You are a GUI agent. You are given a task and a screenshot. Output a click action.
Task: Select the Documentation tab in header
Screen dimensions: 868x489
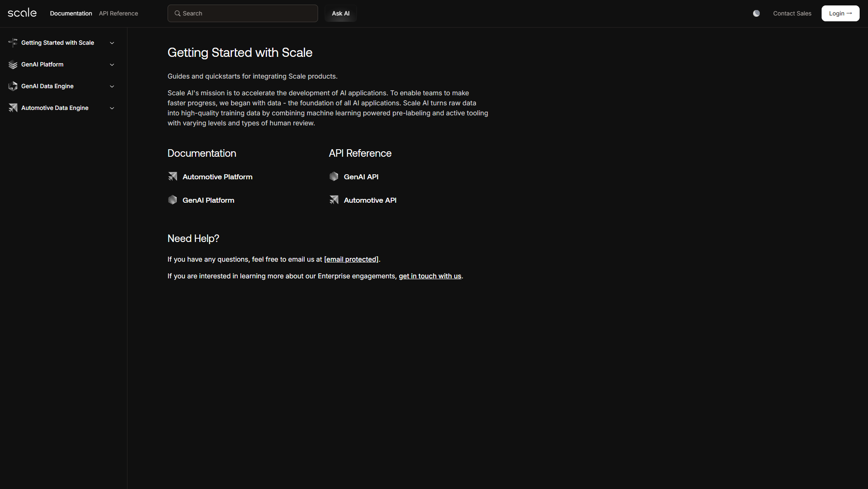(71, 13)
